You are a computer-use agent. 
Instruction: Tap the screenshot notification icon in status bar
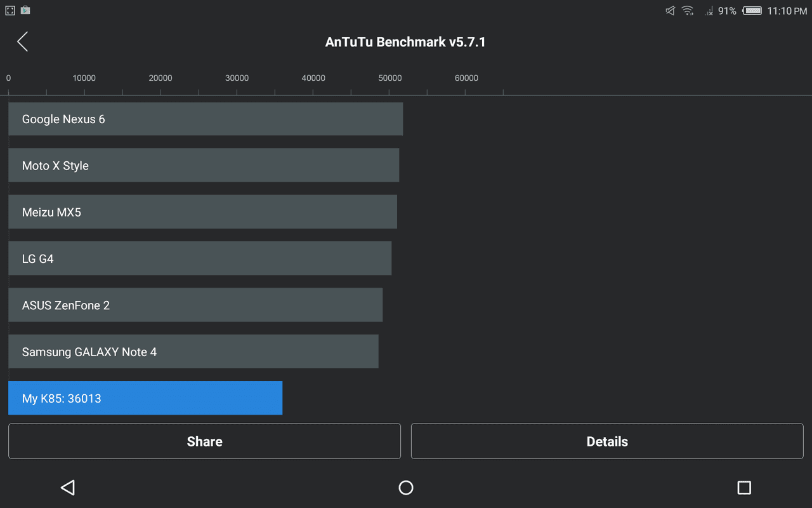click(x=10, y=11)
